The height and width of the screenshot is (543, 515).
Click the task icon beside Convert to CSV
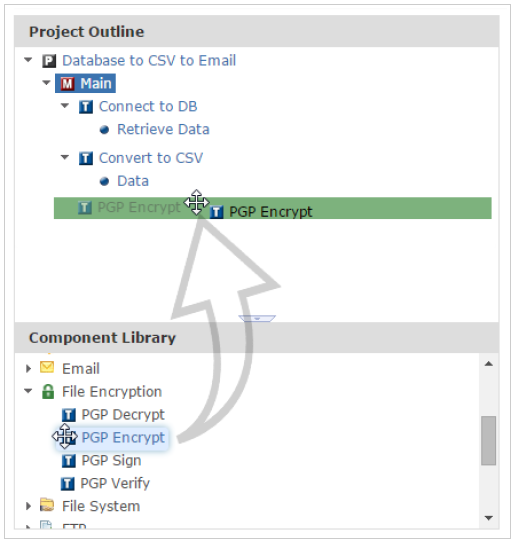tap(86, 159)
